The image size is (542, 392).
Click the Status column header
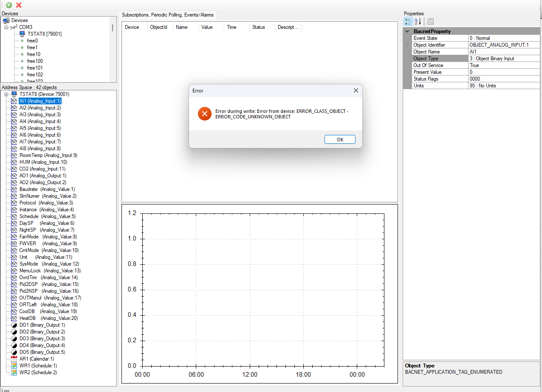259,27
